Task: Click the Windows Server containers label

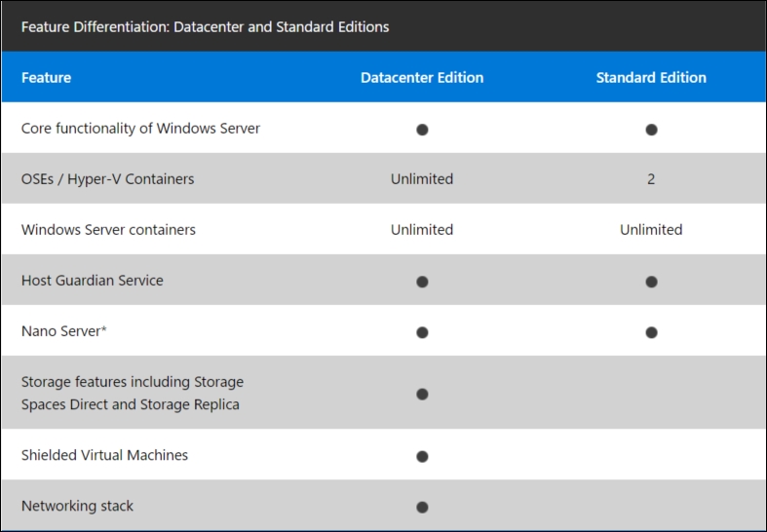Action: pos(108,230)
